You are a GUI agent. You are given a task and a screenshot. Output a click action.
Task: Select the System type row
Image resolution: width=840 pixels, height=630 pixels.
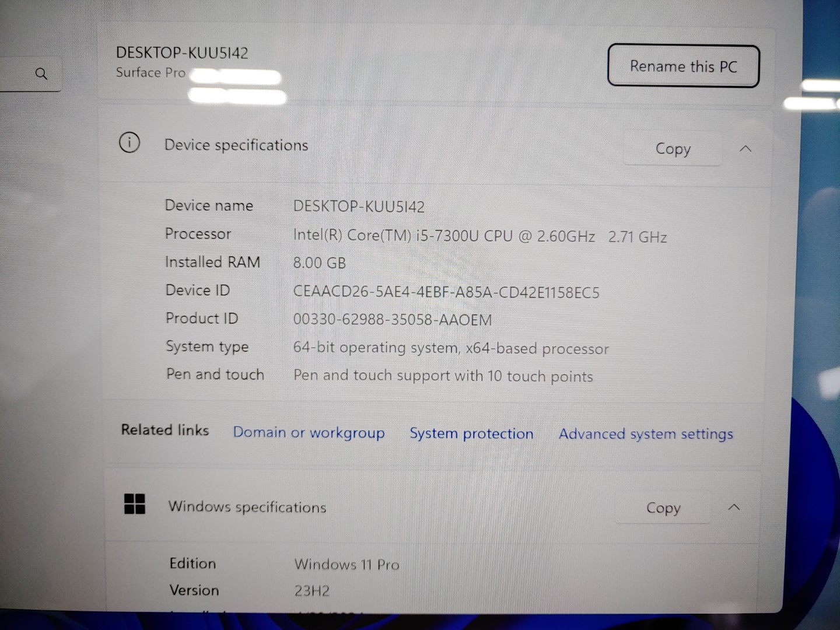[452, 348]
